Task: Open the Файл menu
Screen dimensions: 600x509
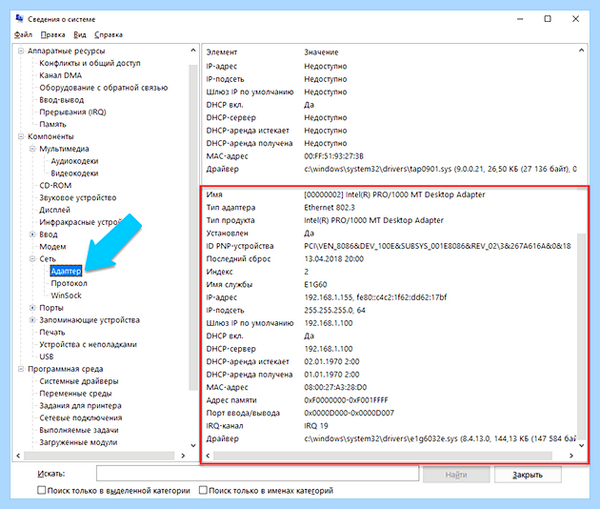Action: coord(23,35)
